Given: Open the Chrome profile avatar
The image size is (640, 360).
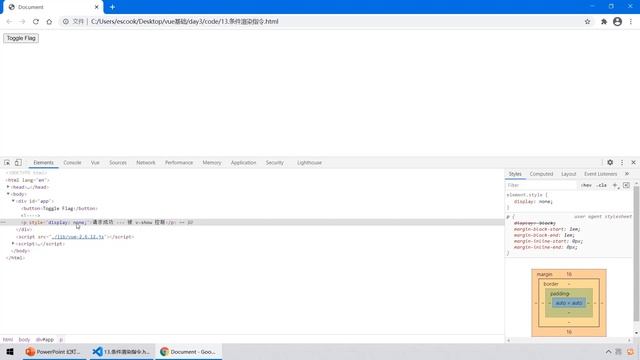Looking at the screenshot, I should tap(617, 22).
